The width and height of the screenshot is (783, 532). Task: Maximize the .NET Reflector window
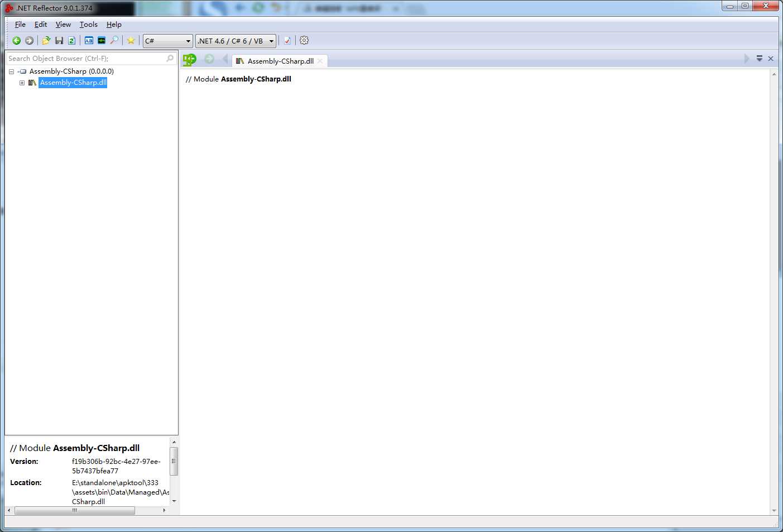pos(745,6)
